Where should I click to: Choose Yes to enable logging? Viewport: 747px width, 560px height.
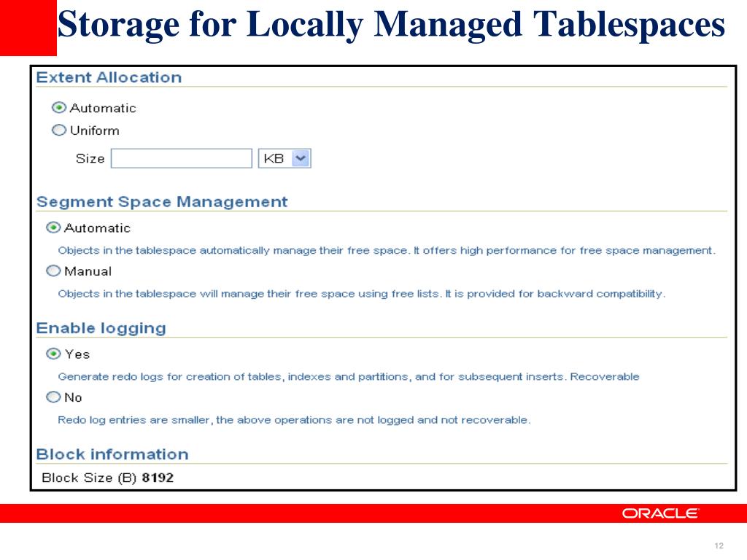[x=53, y=354]
